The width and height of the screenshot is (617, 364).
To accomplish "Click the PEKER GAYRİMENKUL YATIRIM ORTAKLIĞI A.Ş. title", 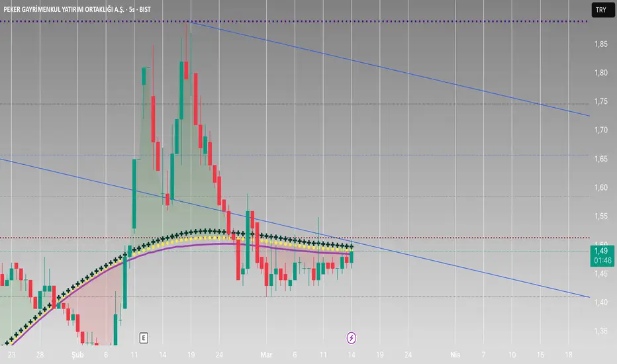I will click(64, 9).
